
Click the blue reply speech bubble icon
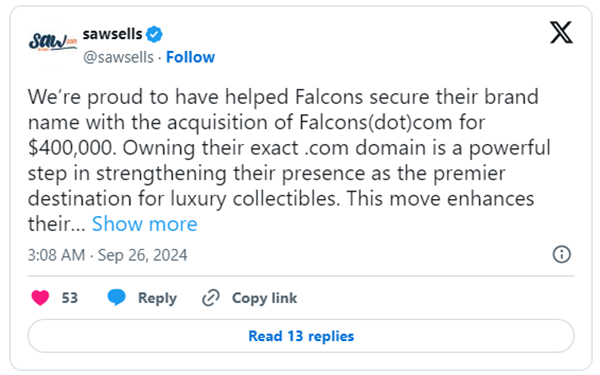pyautogui.click(x=116, y=297)
